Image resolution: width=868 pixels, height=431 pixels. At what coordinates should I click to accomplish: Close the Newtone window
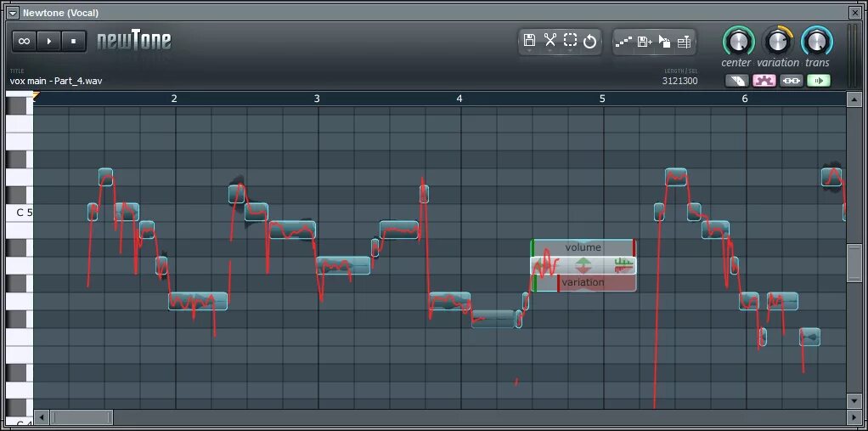tap(854, 13)
